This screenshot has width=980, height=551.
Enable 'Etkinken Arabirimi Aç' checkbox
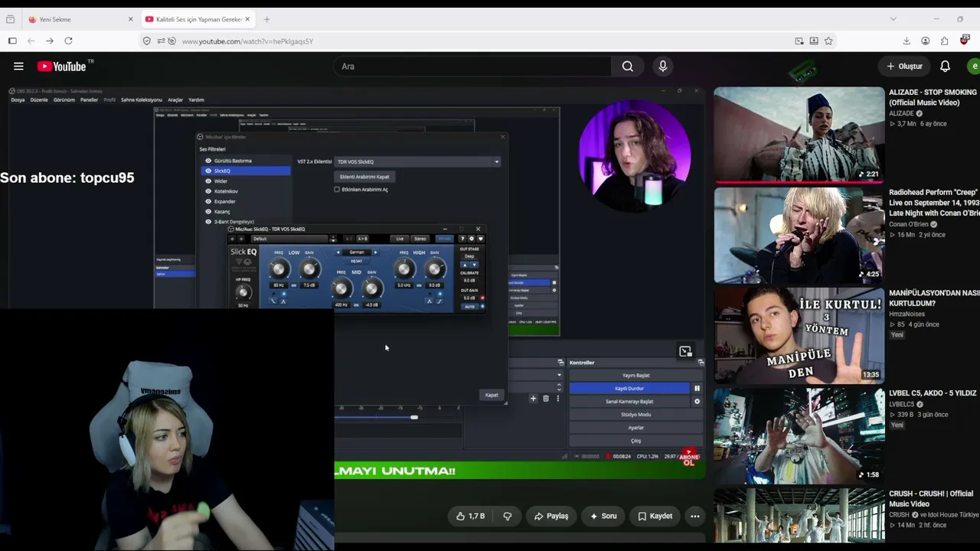click(337, 190)
